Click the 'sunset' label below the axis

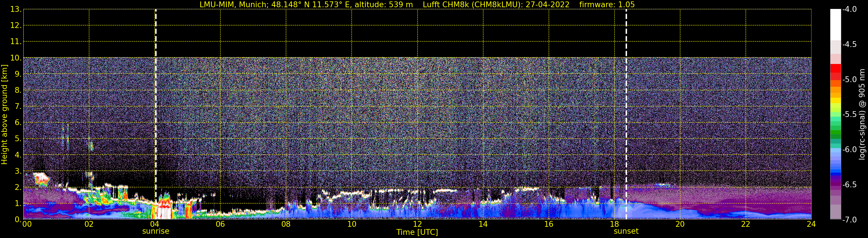(x=626, y=231)
